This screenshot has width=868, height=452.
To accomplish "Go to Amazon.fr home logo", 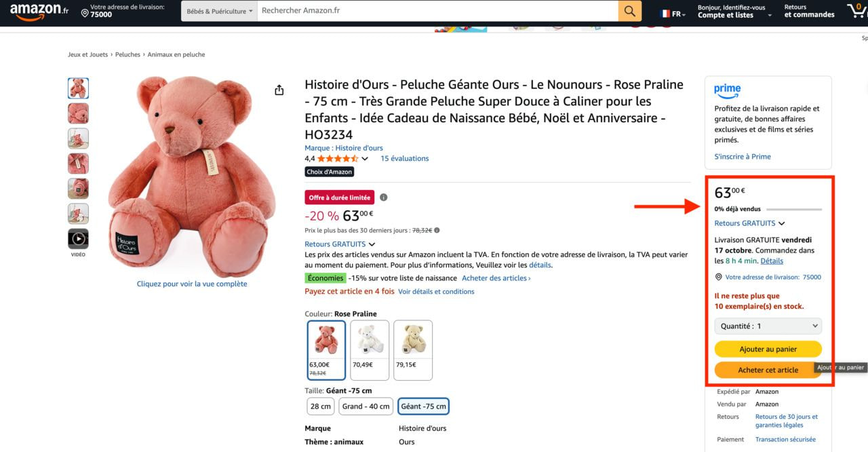I will pyautogui.click(x=39, y=11).
